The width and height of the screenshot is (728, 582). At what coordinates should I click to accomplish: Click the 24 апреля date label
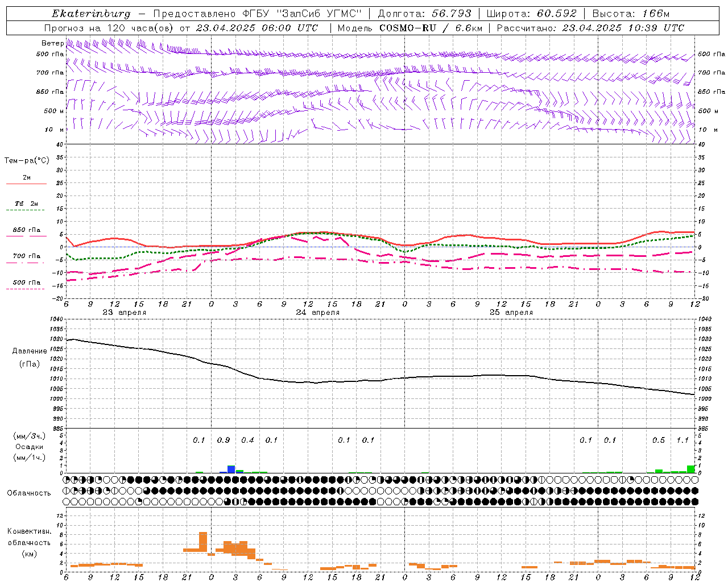(x=317, y=313)
